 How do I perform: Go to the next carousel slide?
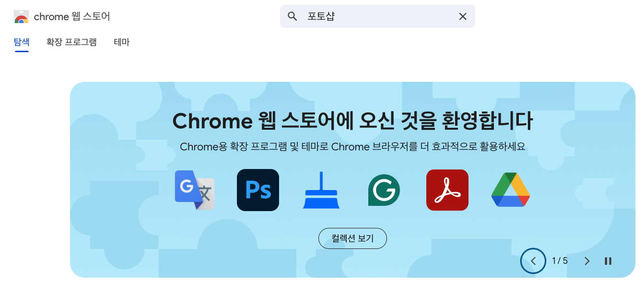[x=587, y=261]
